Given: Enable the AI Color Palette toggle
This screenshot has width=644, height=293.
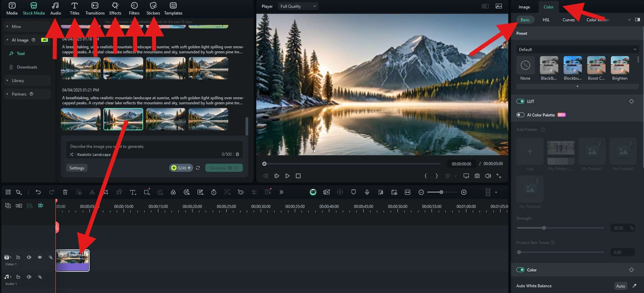Looking at the screenshot, I should point(520,115).
